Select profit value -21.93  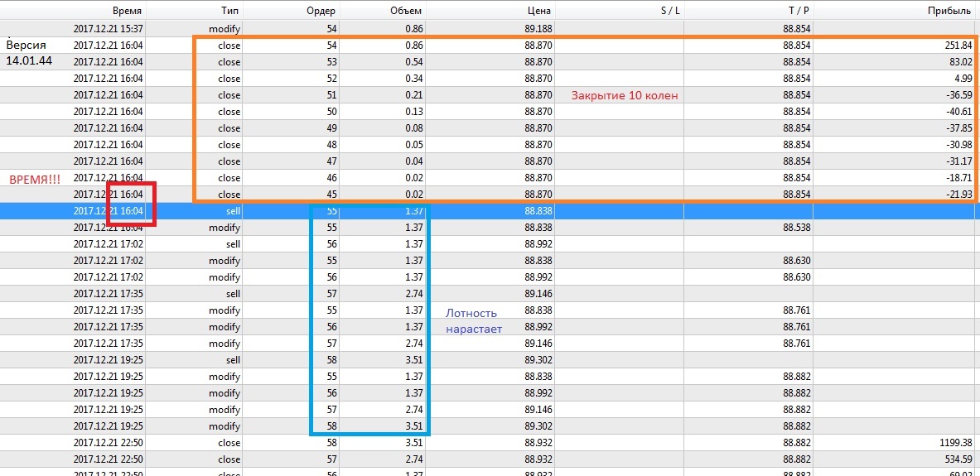click(959, 195)
